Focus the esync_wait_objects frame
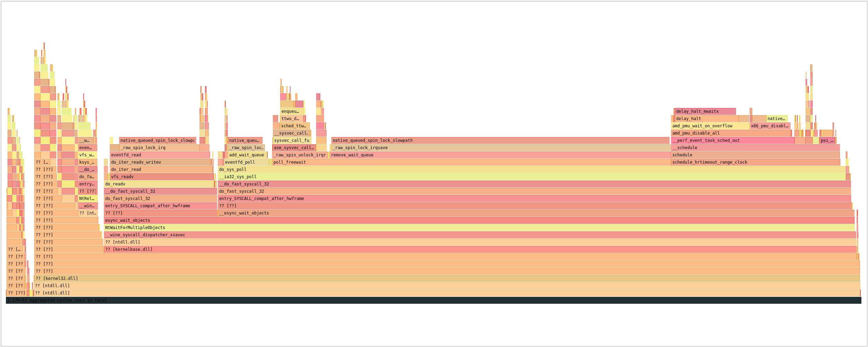This screenshot has height=347, width=868. click(x=479, y=220)
